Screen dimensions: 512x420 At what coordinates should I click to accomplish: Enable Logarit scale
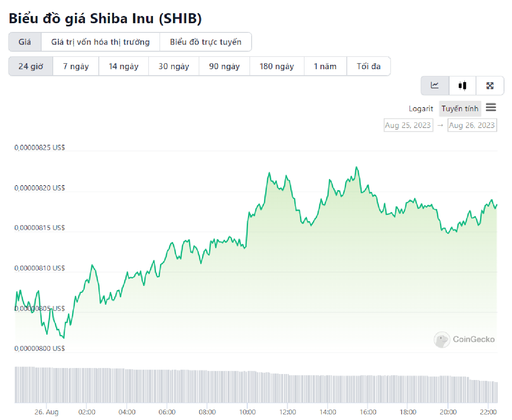click(x=421, y=109)
